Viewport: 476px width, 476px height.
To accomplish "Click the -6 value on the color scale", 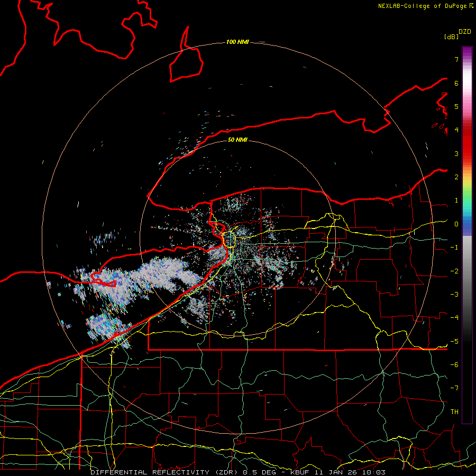I will tap(454, 364).
